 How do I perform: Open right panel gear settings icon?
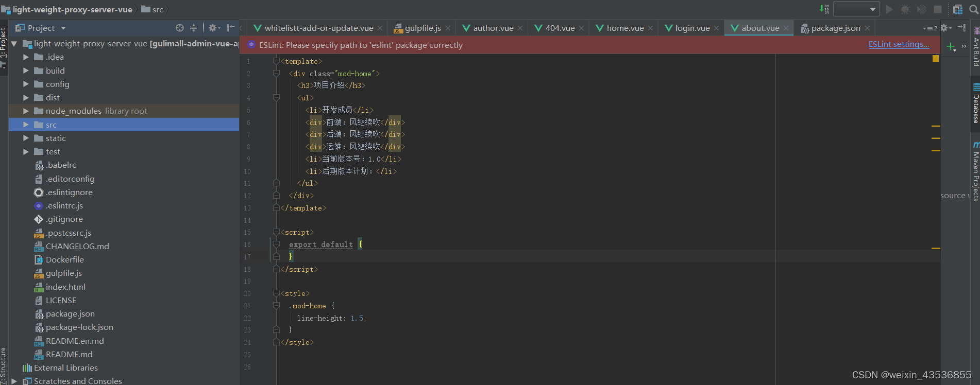pos(945,28)
